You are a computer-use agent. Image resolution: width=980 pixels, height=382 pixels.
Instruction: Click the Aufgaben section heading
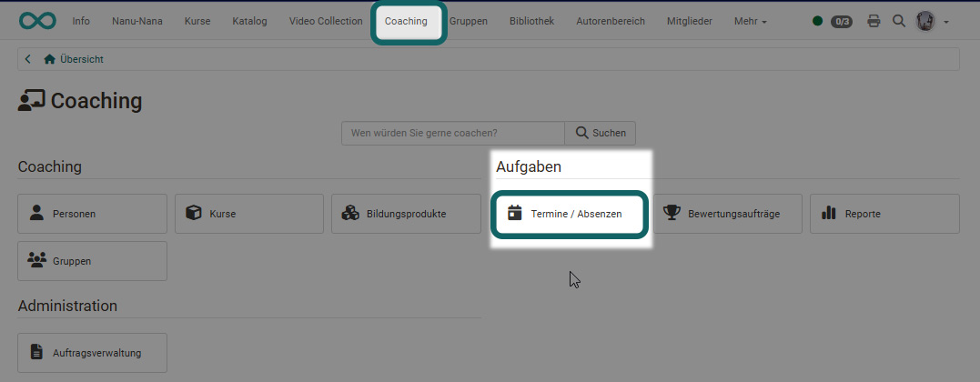(529, 167)
